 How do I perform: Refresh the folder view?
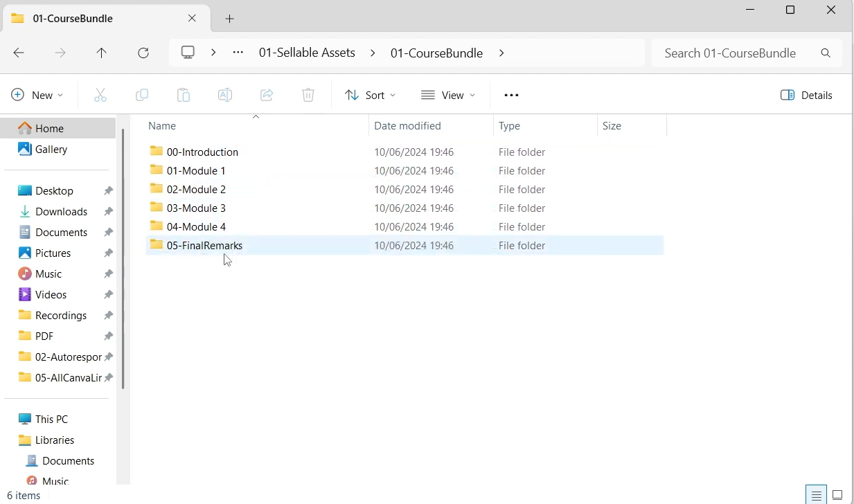pos(143,53)
